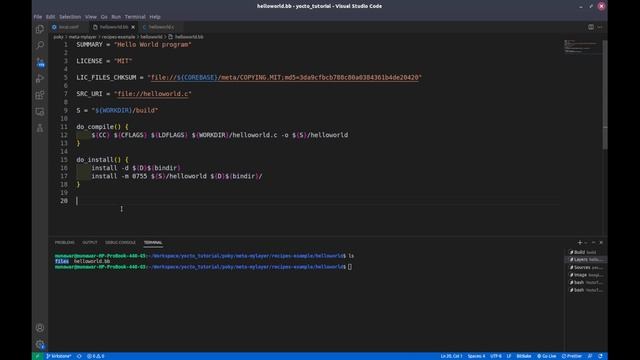Click the split editor icon

(x=591, y=27)
